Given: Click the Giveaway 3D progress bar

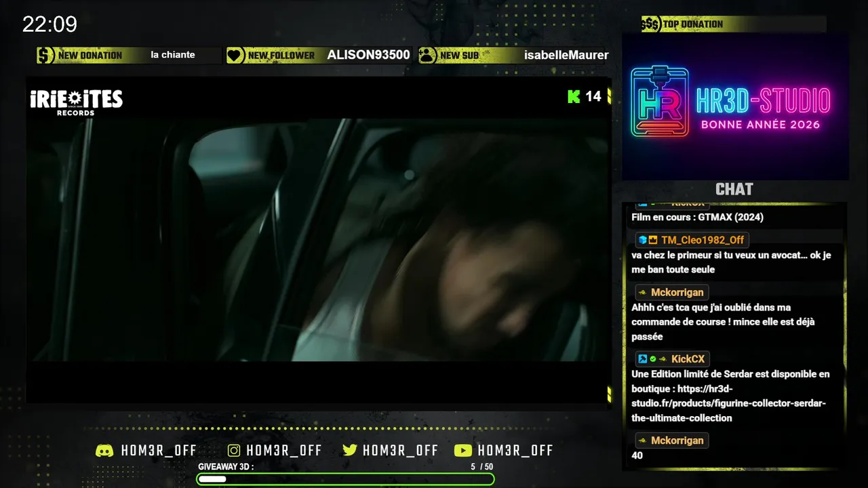Looking at the screenshot, I should (x=346, y=479).
